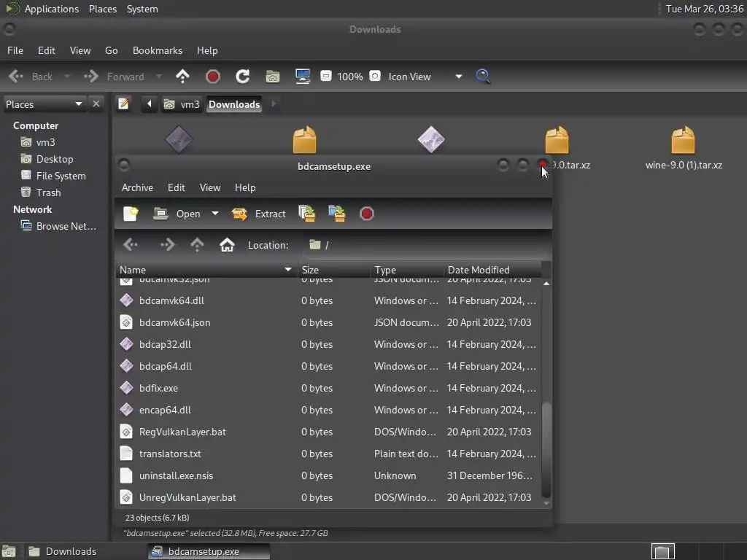Sort archive by Date Modified column

coord(492,270)
